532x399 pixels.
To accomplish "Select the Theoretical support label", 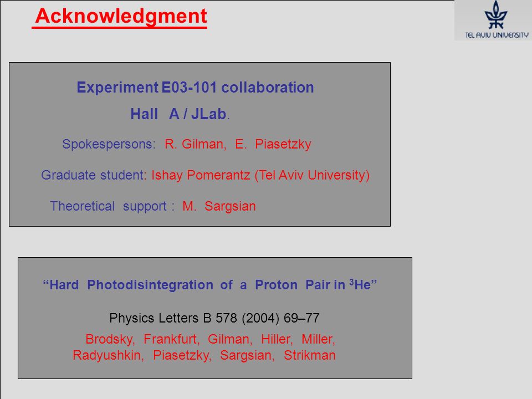I will coord(112,206).
